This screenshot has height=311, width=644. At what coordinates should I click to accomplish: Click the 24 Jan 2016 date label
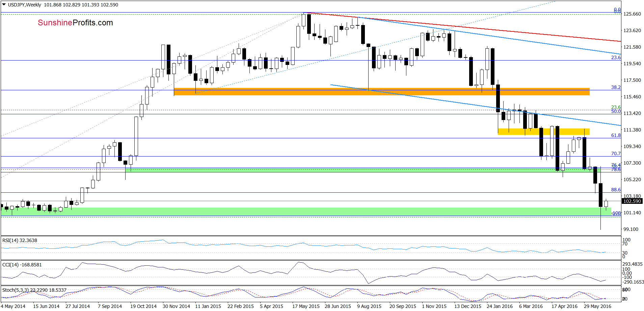pyautogui.click(x=500, y=306)
